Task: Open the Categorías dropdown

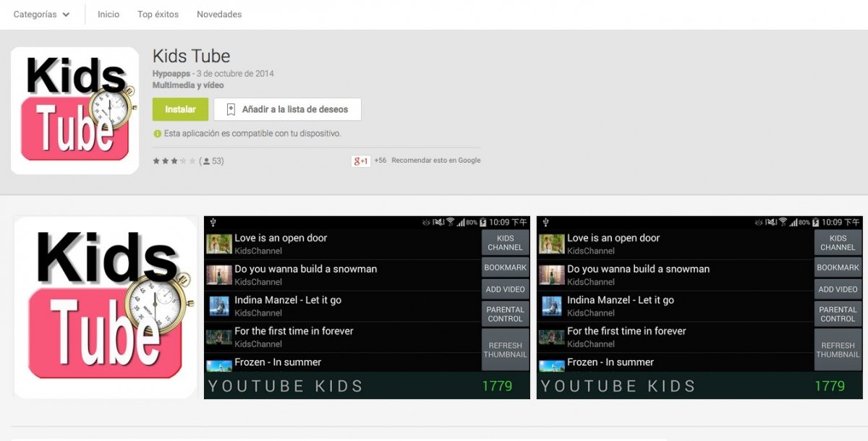Action: pyautogui.click(x=41, y=14)
